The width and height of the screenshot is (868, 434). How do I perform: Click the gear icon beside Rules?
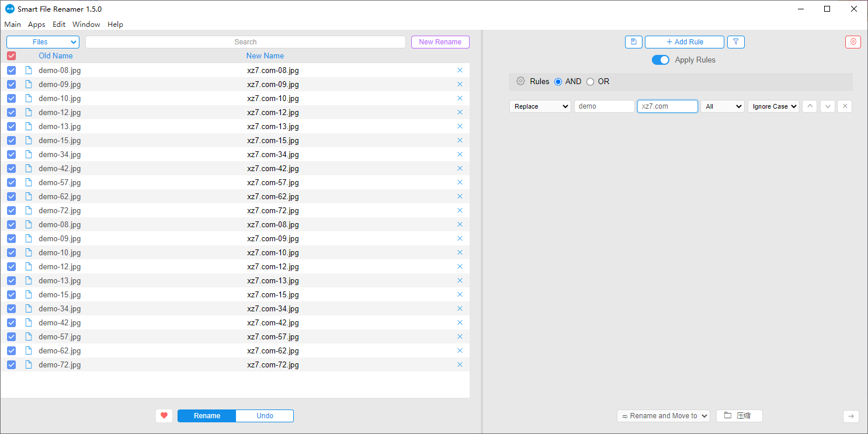(520, 81)
